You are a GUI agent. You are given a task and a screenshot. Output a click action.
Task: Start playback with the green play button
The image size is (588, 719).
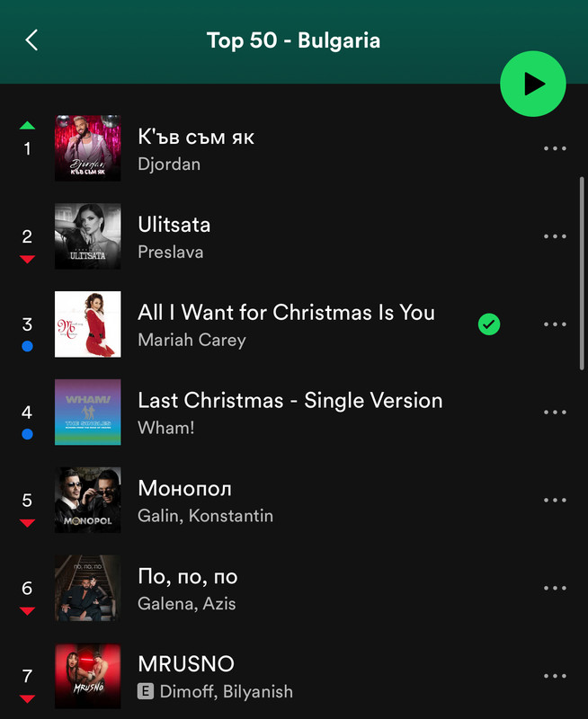532,84
